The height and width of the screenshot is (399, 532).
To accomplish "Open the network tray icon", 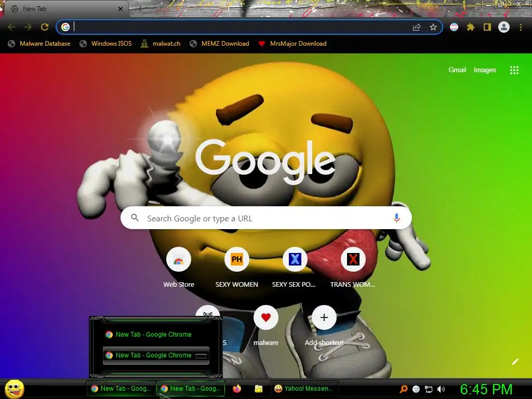I will [x=429, y=389].
